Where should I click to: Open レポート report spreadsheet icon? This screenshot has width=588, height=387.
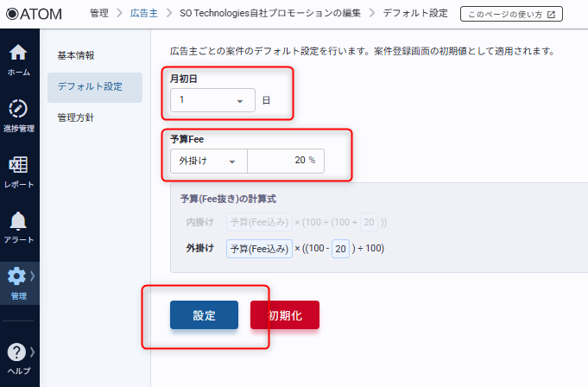[18, 165]
